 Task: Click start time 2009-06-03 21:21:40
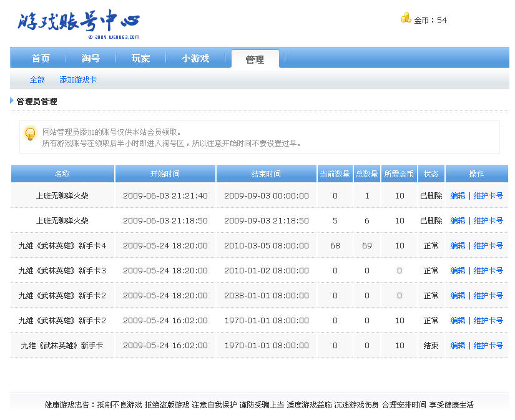pyautogui.click(x=165, y=196)
